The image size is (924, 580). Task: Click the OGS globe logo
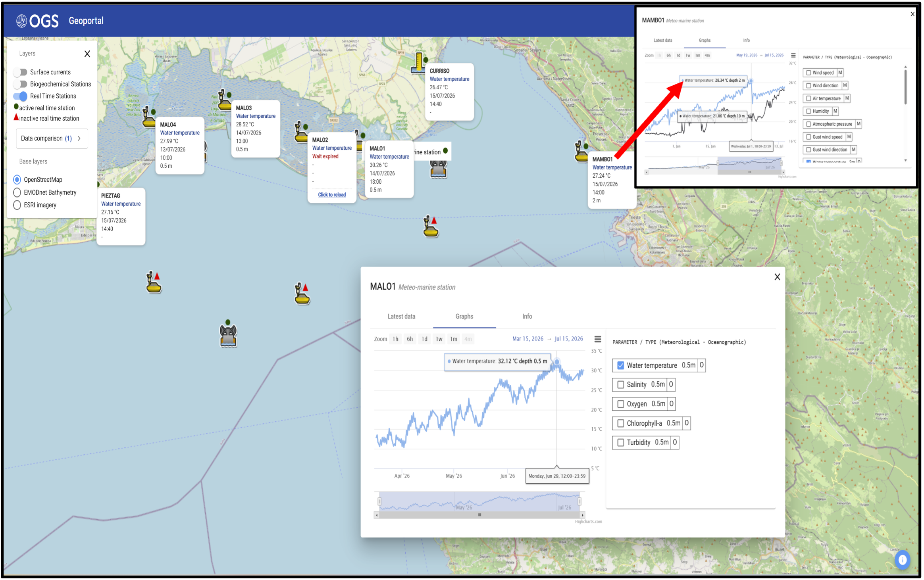pos(21,21)
